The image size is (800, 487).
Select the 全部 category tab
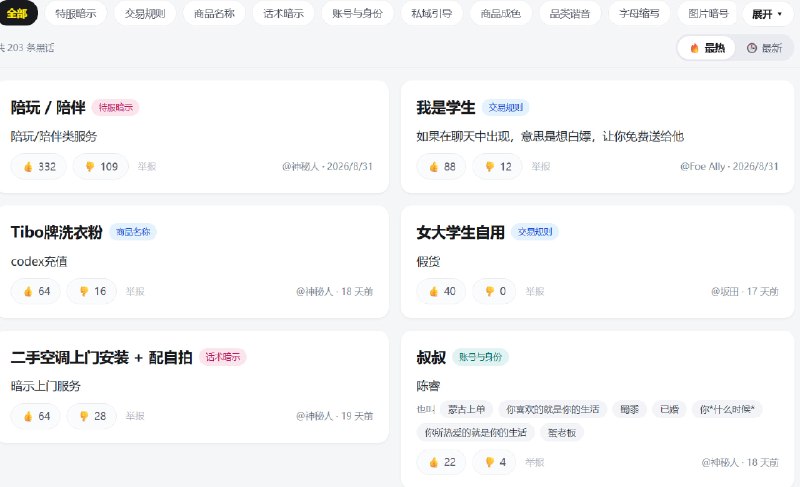[17, 13]
